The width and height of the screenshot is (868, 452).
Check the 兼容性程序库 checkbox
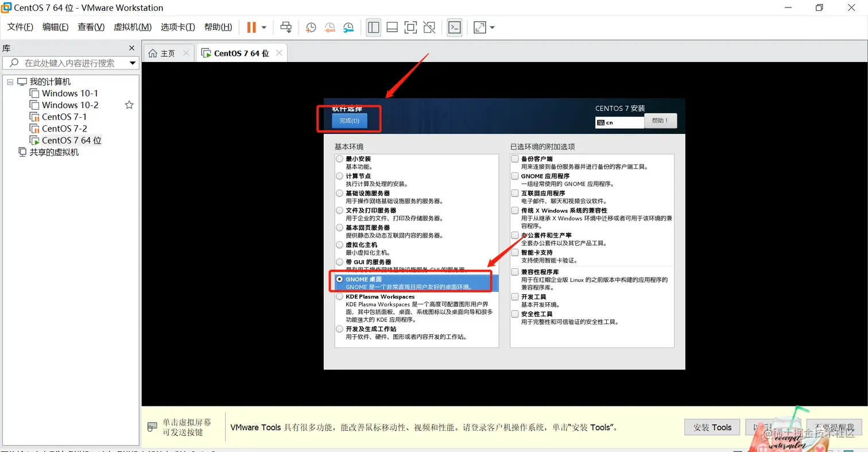tap(515, 272)
